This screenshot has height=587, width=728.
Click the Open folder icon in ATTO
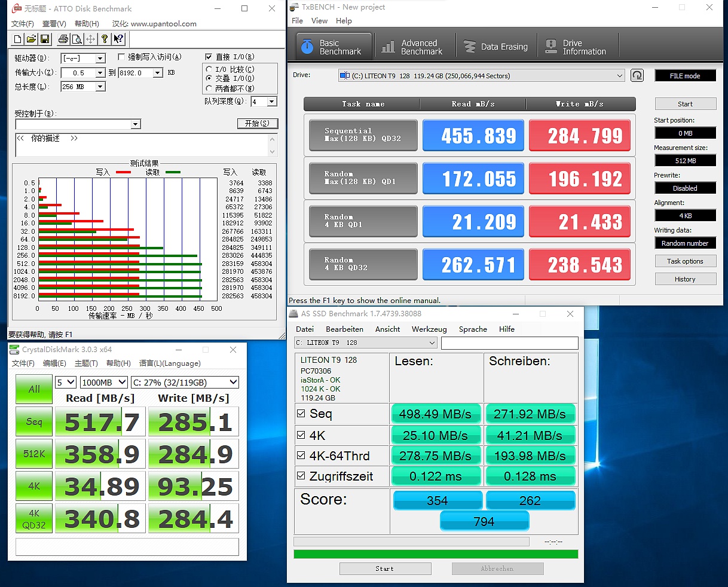31,39
